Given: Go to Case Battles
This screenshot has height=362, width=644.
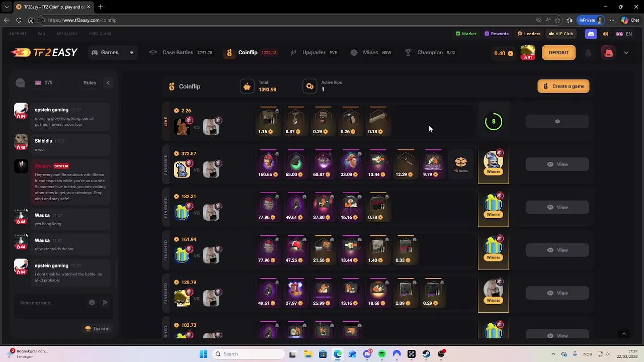Looking at the screenshot, I should point(181,53).
